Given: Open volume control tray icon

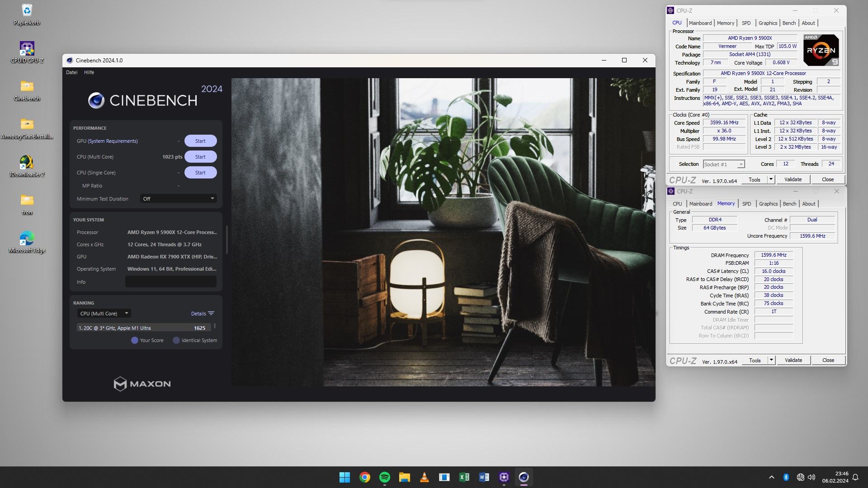Looking at the screenshot, I should [811, 477].
